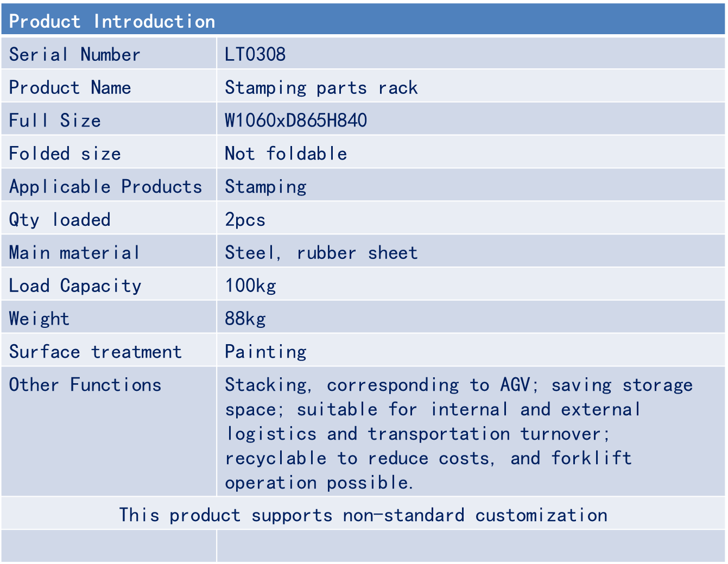The width and height of the screenshot is (728, 564).
Task: Select the 2pcs quantity value
Action: tap(245, 220)
